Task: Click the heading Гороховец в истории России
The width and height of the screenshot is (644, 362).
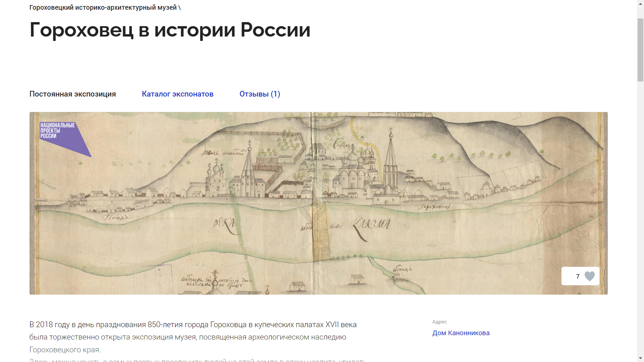Action: pyautogui.click(x=170, y=30)
